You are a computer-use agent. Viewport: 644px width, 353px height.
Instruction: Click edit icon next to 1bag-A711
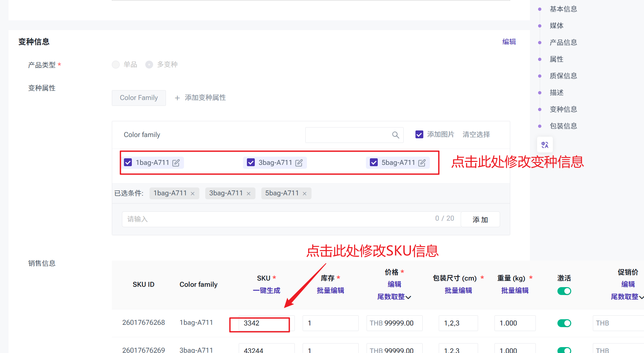pos(176,163)
